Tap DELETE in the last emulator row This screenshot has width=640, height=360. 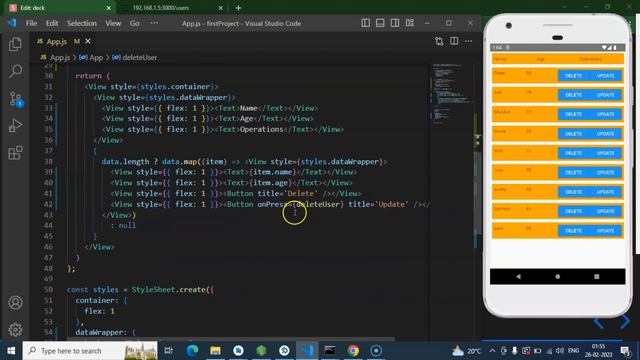coord(573,231)
